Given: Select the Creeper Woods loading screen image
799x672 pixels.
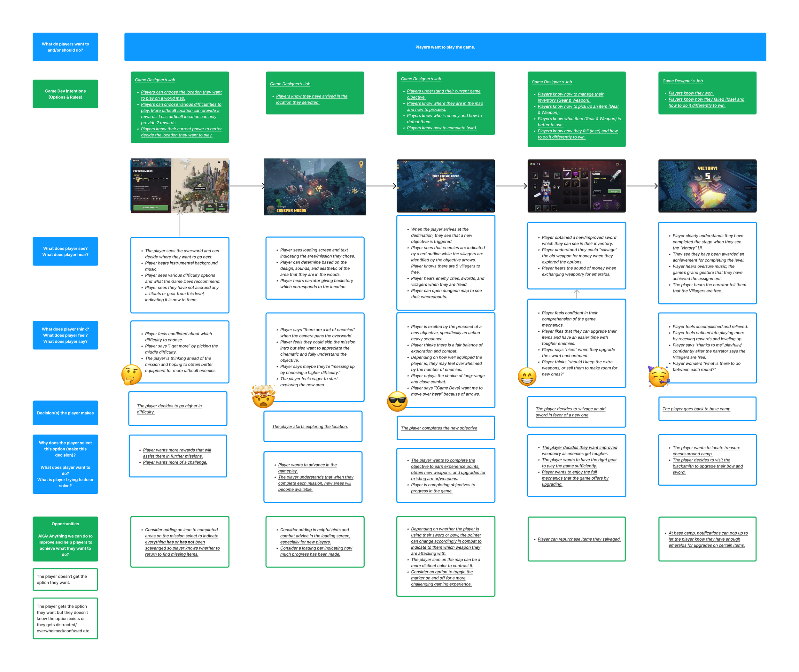Looking at the screenshot, I should pos(315,187).
